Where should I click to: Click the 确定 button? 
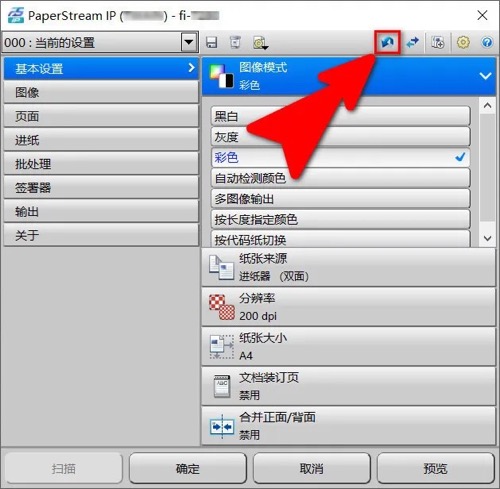[x=188, y=468]
